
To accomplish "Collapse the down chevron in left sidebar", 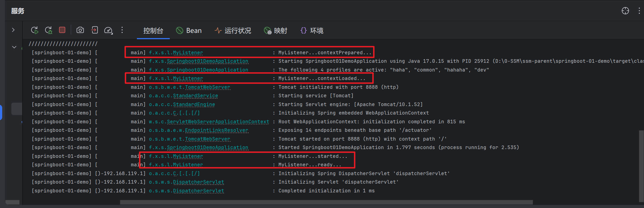I will pyautogui.click(x=14, y=47).
